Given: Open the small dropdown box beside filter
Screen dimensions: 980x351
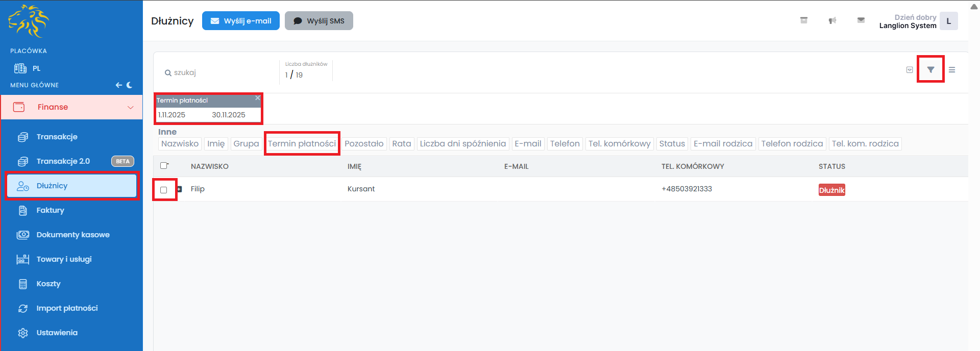Looking at the screenshot, I should coord(909,70).
